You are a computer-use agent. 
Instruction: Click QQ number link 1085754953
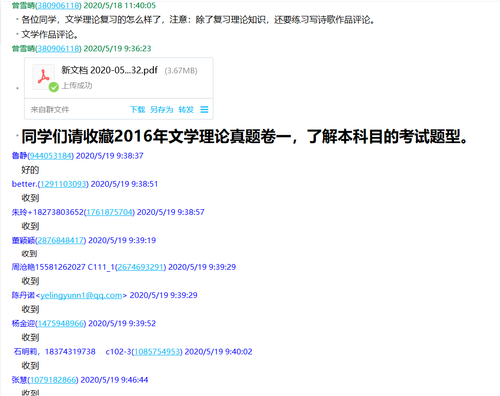(x=157, y=352)
